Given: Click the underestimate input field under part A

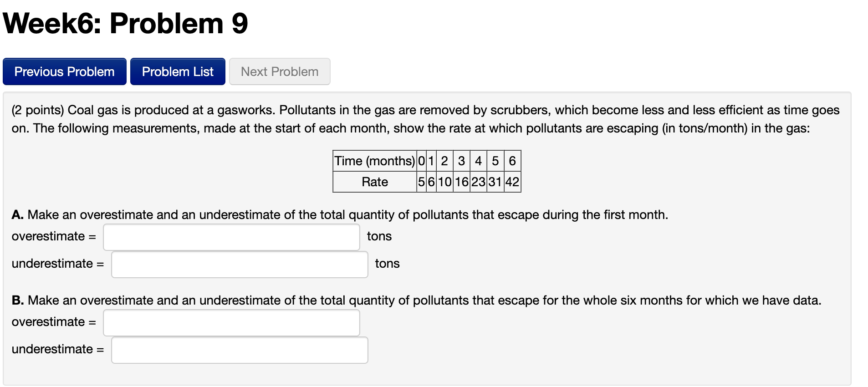Looking at the screenshot, I should coord(239,264).
